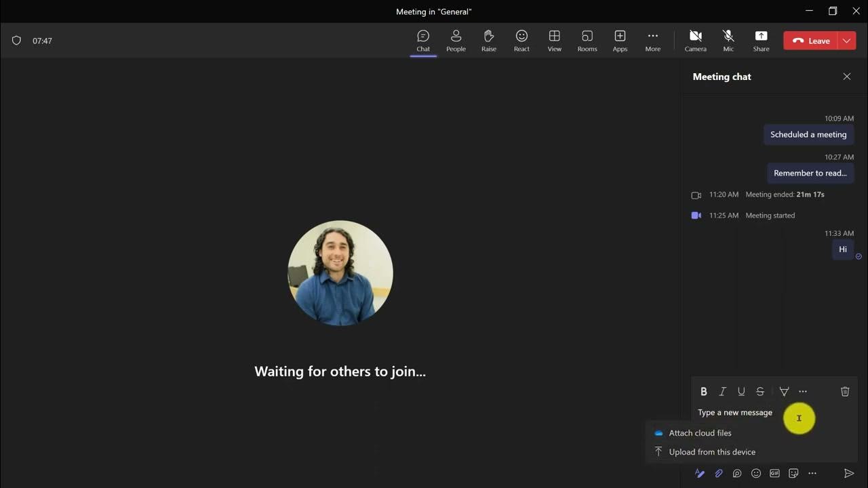This screenshot has height=488, width=868.
Task: Click the paperclip attach icon
Action: [x=719, y=473]
